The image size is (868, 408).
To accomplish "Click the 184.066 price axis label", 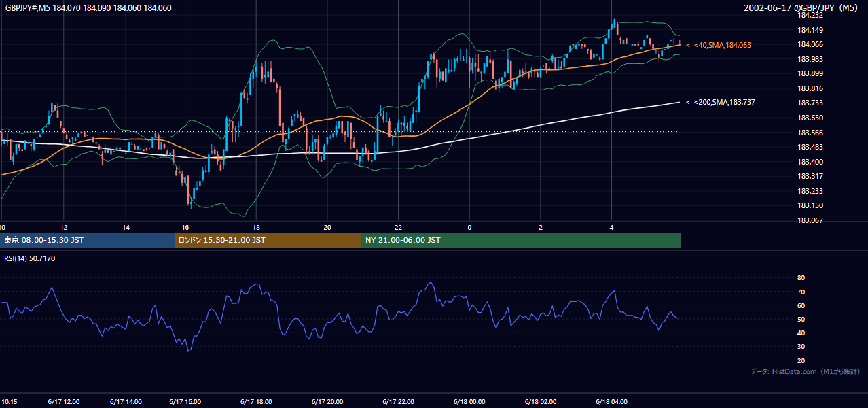I will [810, 44].
